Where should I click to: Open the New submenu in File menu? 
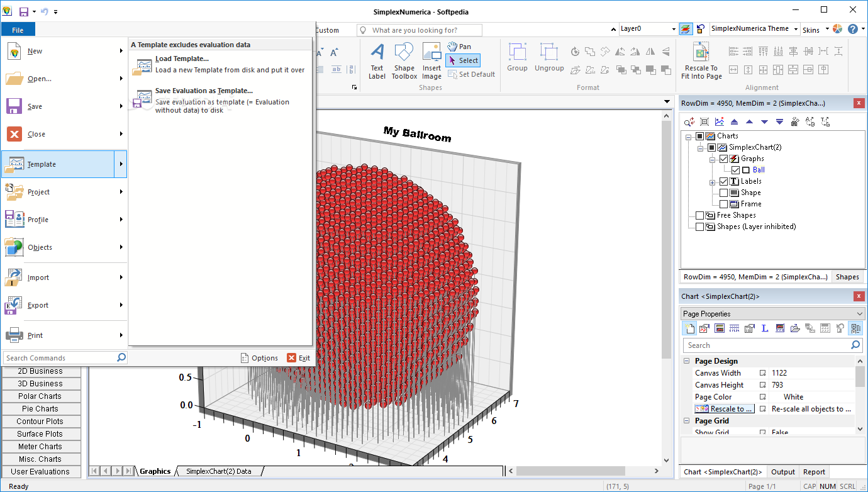point(64,51)
